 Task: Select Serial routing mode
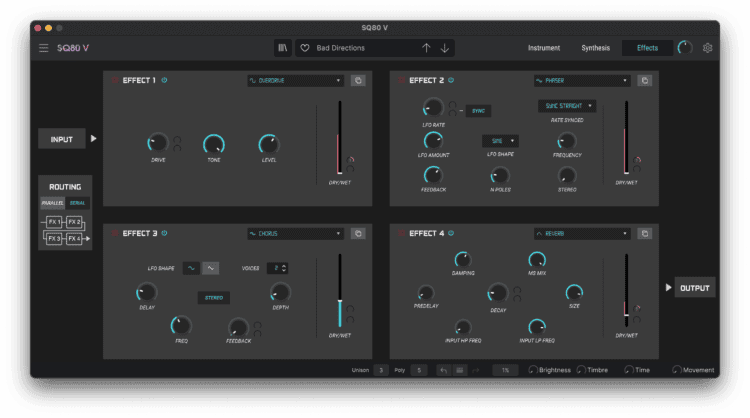click(x=77, y=203)
